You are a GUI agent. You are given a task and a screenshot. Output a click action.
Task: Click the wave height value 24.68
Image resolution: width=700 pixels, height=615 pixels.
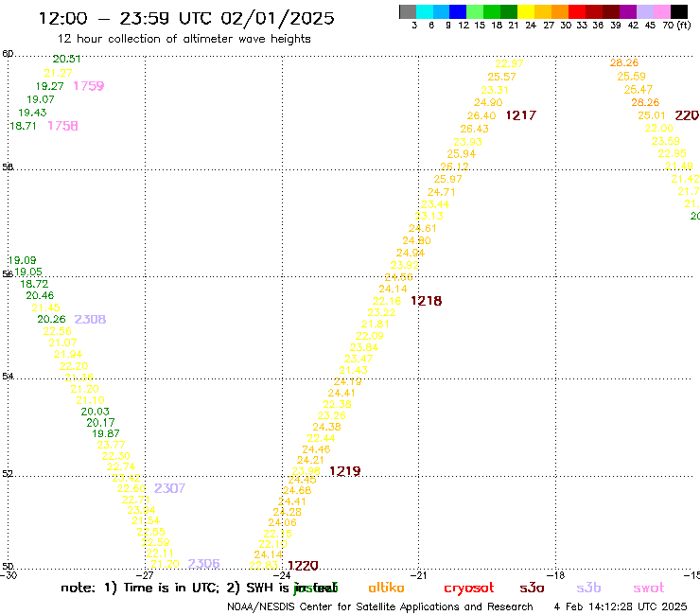pos(297,490)
